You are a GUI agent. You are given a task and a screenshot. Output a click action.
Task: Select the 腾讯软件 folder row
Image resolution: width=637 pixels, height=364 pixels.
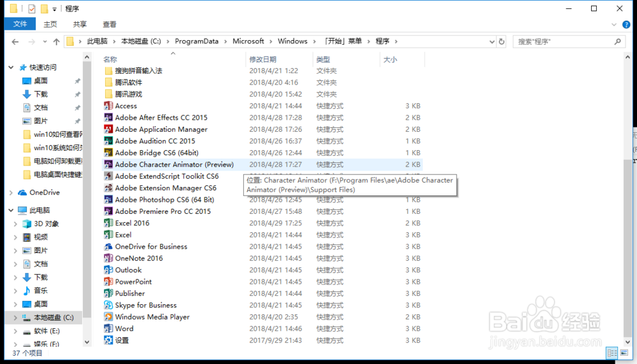coord(262,83)
